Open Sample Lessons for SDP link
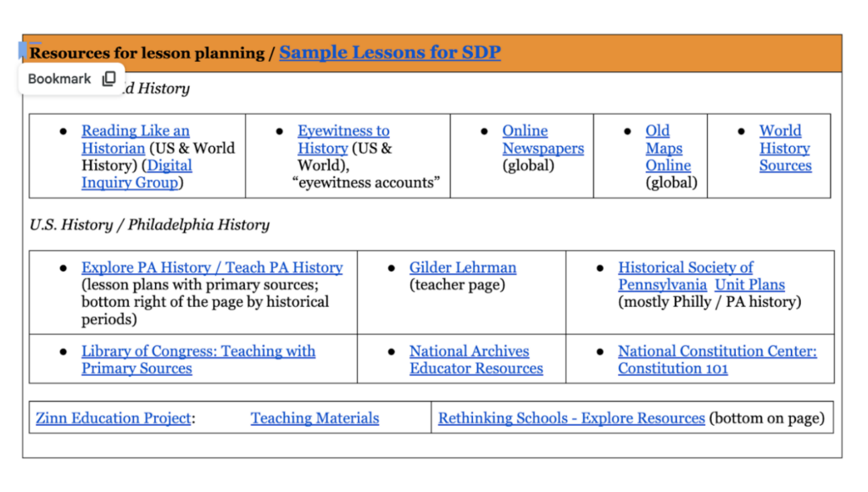868x492 pixels. pos(390,53)
